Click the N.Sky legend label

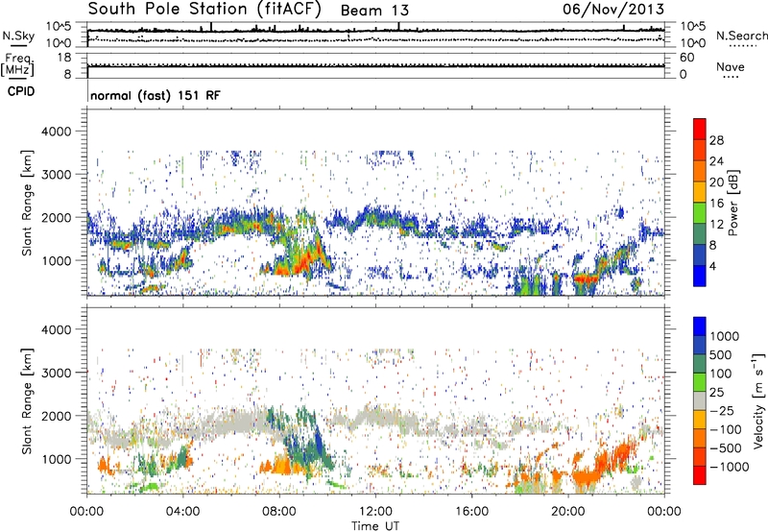tap(18, 36)
